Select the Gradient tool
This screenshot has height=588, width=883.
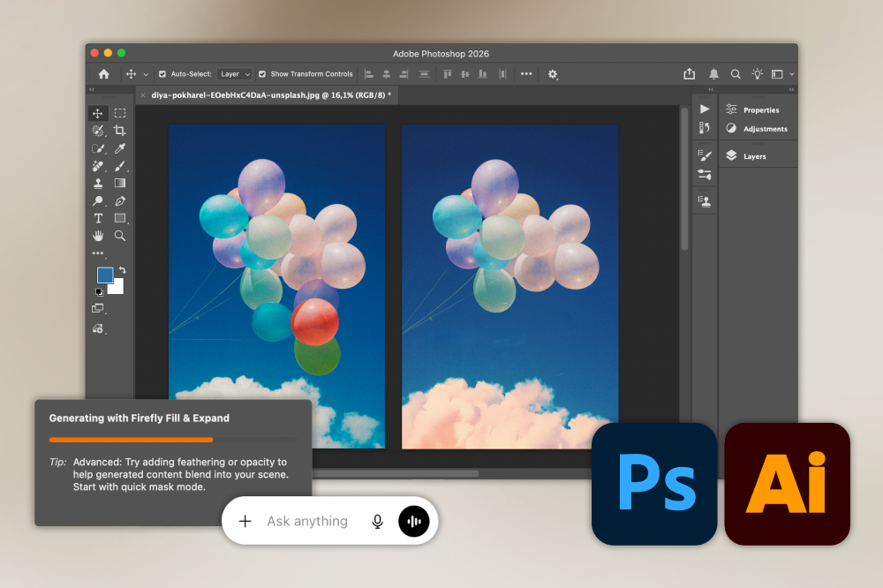(x=120, y=183)
